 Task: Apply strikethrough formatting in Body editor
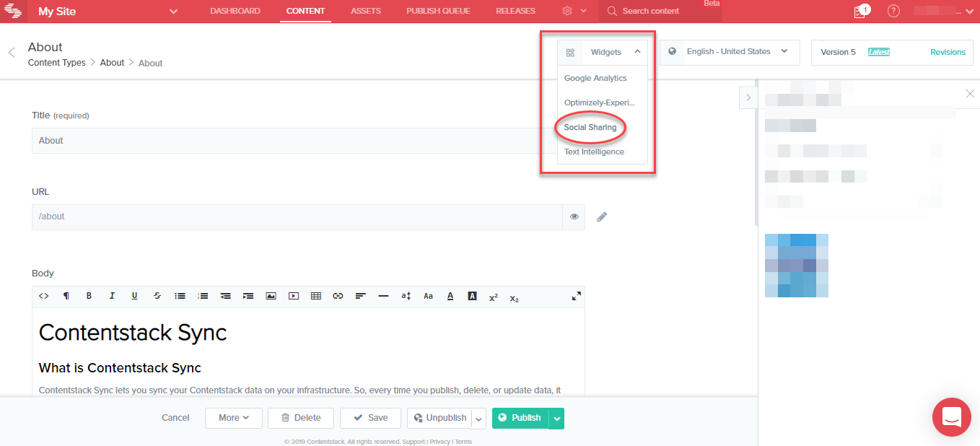pyautogui.click(x=157, y=296)
